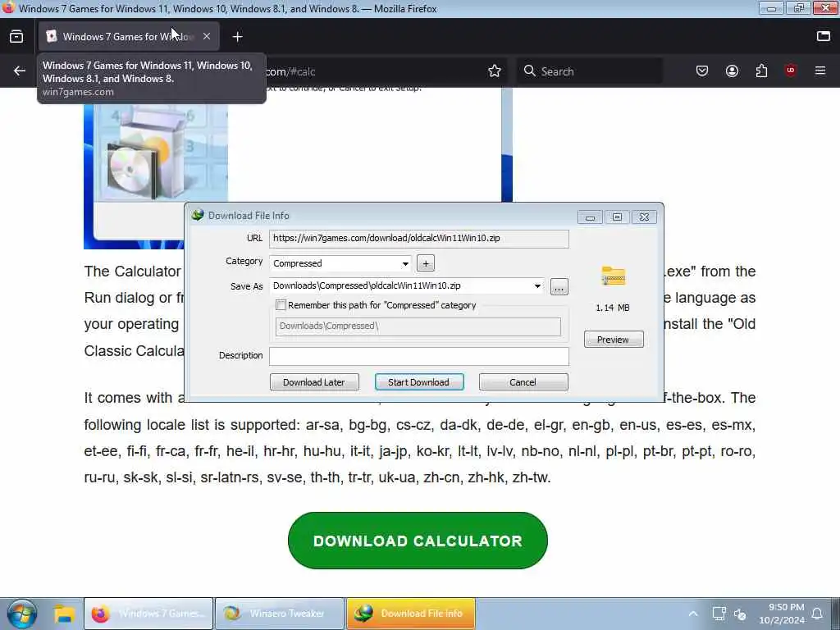Viewport: 840px width, 630px height.
Task: Click the Preview button
Action: 614,340
